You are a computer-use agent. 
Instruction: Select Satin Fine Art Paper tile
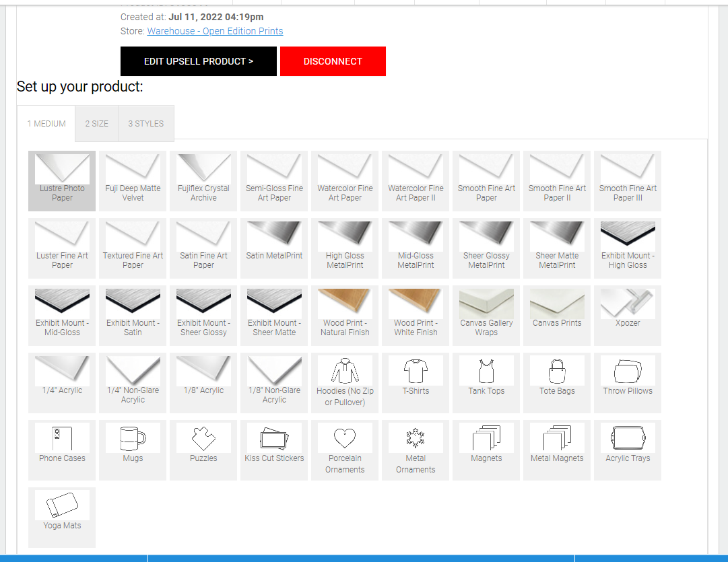pos(203,248)
